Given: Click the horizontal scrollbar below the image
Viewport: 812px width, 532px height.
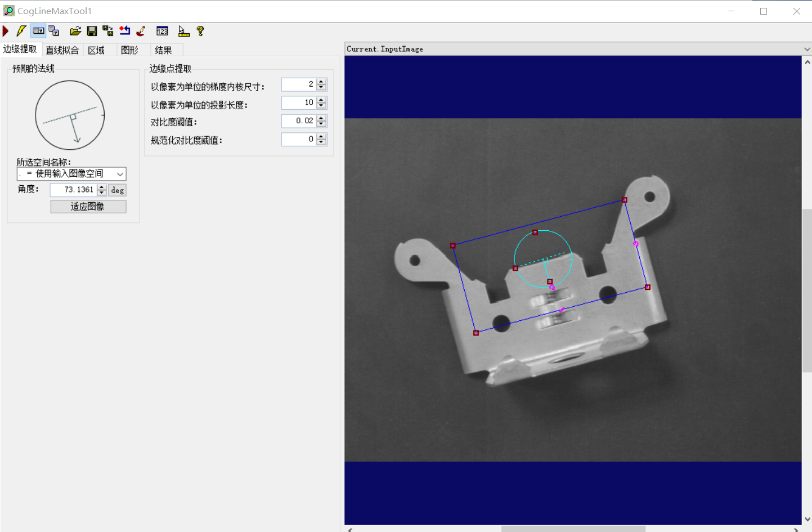Looking at the screenshot, I should pos(574,528).
